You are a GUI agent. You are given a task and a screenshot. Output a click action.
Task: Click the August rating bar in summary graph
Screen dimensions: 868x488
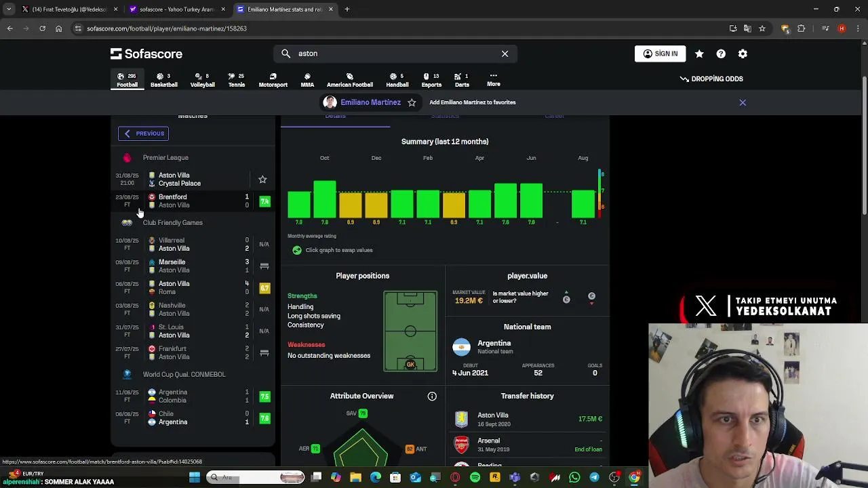583,204
